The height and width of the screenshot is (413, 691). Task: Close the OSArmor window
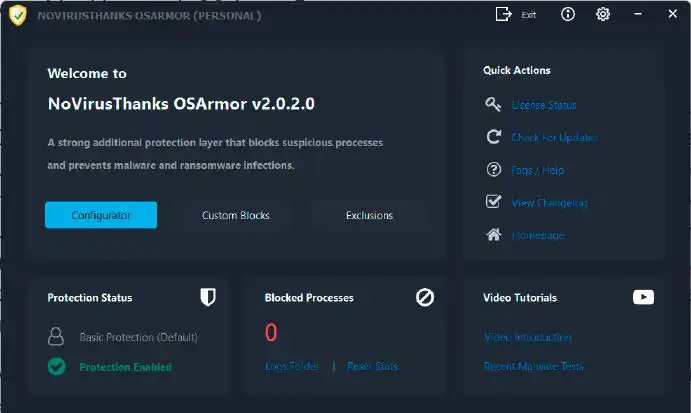[x=672, y=14]
